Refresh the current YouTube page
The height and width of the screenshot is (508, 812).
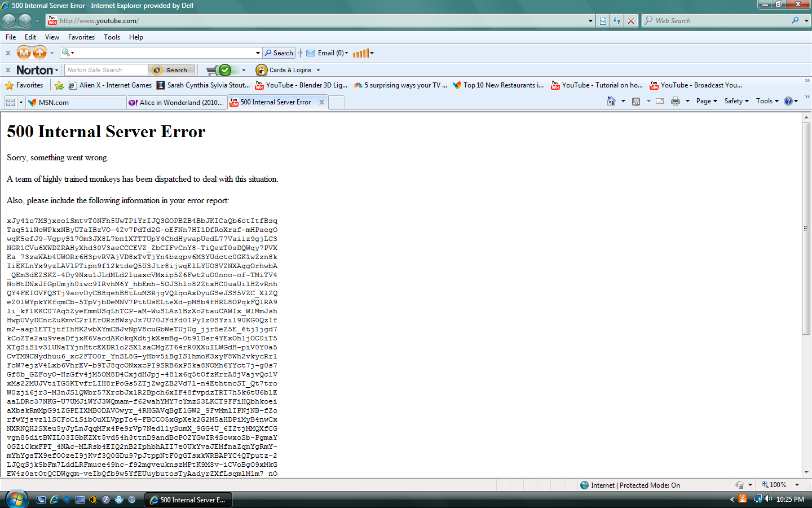[x=617, y=20]
